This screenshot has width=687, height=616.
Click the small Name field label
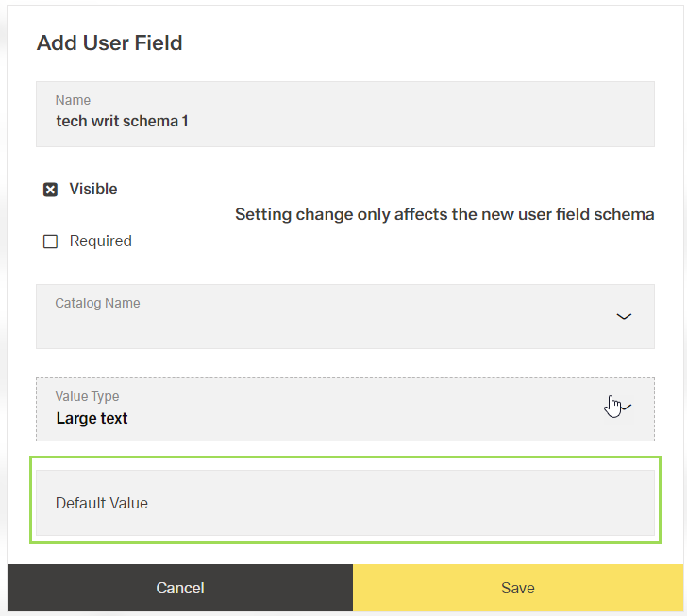click(73, 100)
